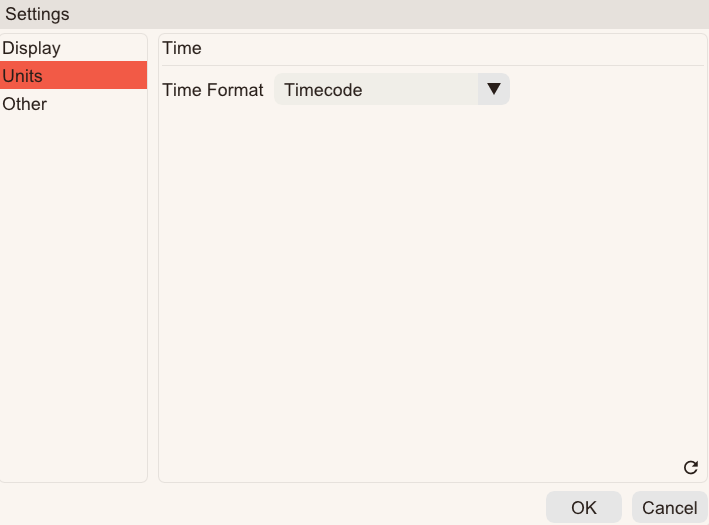This screenshot has height=525, width=709.
Task: Click the blank area of the Units panel
Action: point(432,280)
